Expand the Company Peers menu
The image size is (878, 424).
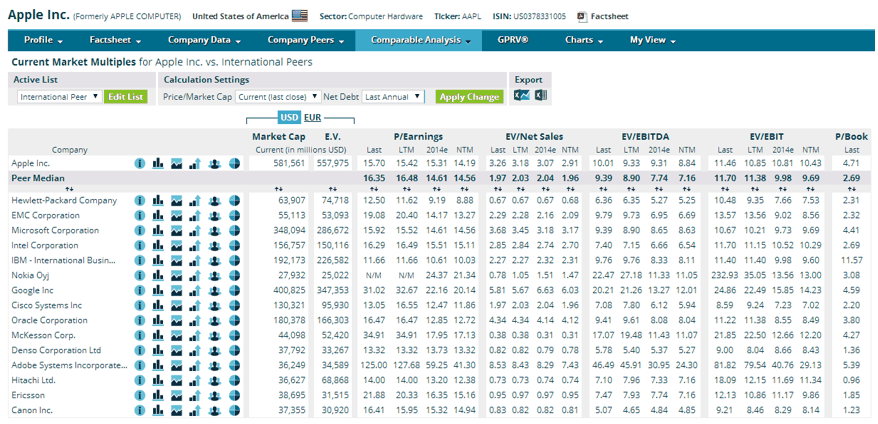305,40
